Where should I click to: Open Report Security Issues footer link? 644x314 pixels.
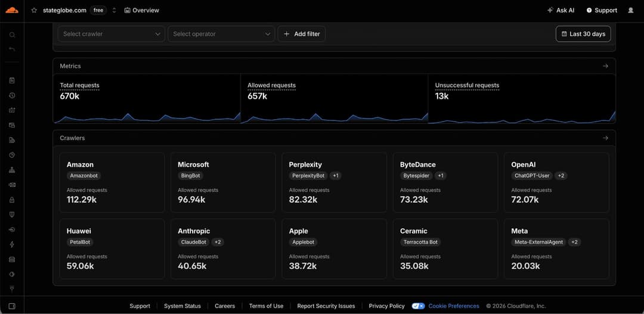pos(326,306)
